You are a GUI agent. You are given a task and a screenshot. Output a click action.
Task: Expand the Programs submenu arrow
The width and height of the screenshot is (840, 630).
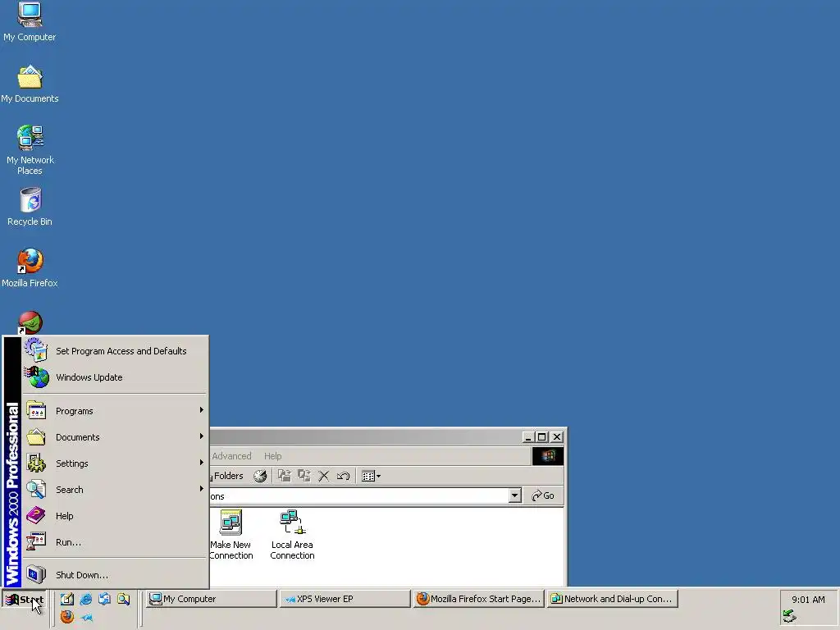(x=202, y=410)
